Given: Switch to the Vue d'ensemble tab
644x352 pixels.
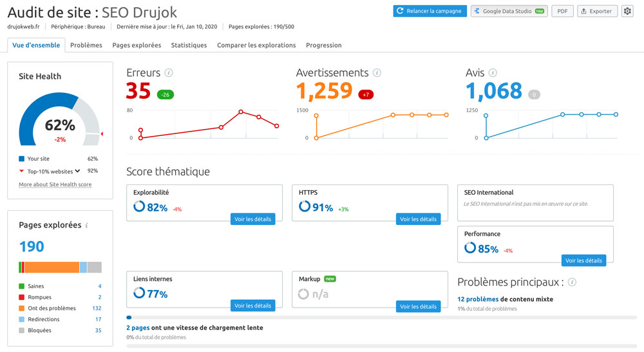Looking at the screenshot, I should click(x=36, y=45).
